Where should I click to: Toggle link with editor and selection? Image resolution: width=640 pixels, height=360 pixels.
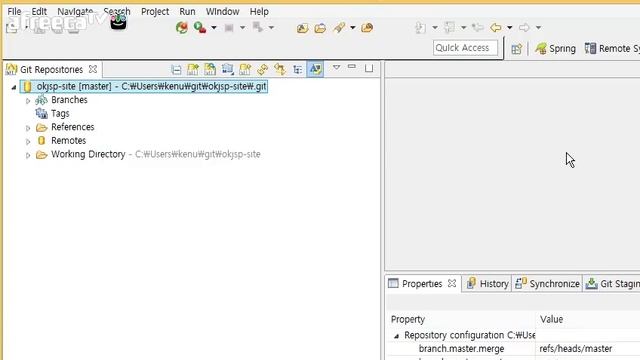[280, 69]
